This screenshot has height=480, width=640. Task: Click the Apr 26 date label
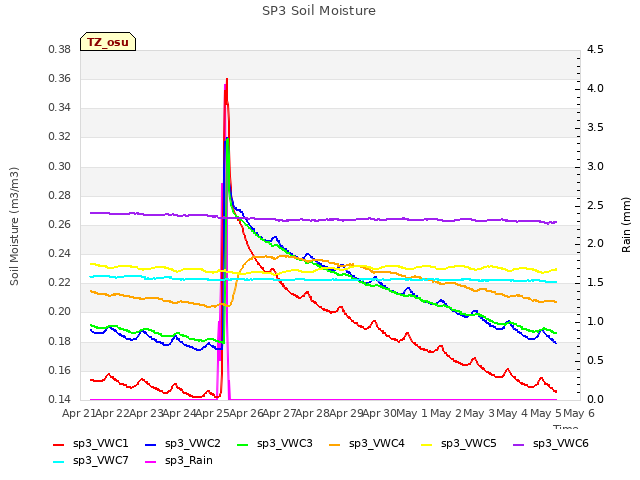(246, 414)
